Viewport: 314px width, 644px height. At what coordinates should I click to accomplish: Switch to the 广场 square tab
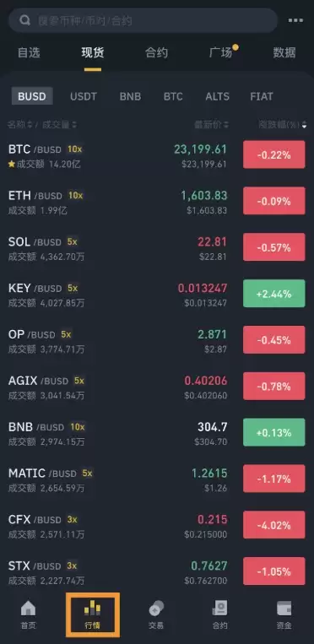click(x=220, y=52)
